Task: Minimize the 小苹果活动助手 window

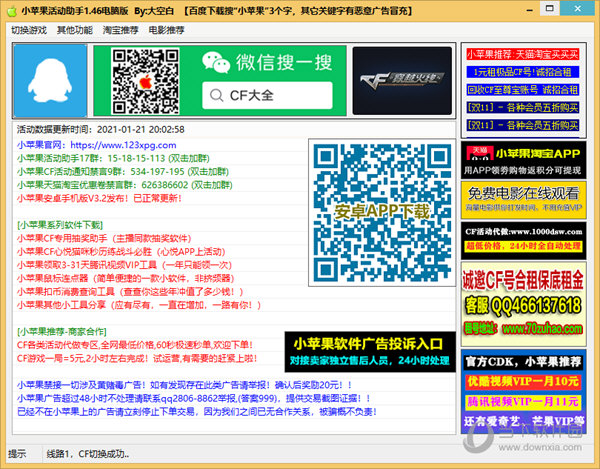Action: [530, 10]
